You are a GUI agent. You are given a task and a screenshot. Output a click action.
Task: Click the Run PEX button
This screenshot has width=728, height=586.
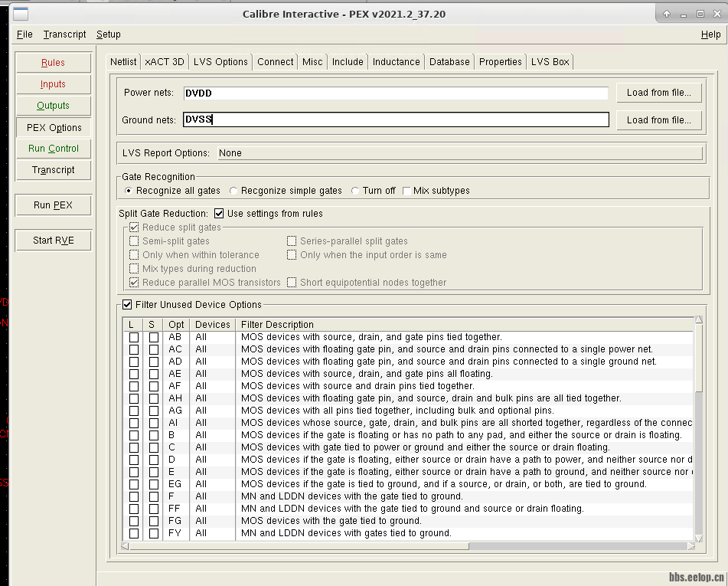(x=53, y=205)
